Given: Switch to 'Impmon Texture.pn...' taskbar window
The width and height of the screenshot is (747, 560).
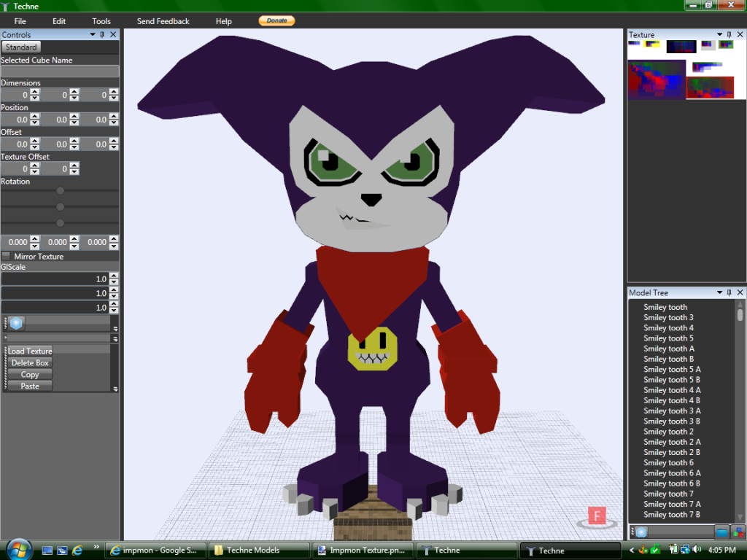Looking at the screenshot, I should click(363, 551).
